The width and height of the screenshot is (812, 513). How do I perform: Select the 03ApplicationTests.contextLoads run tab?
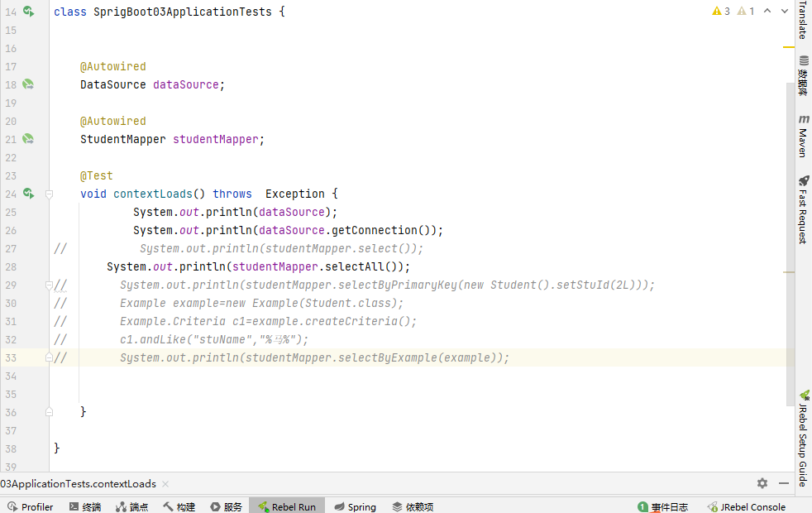pos(79,484)
